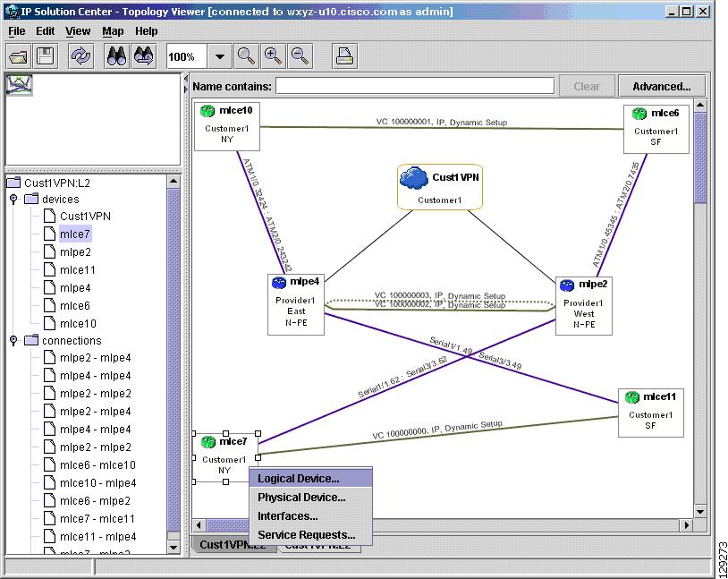
Task: Click the Find binoculars icon
Action: 116,56
